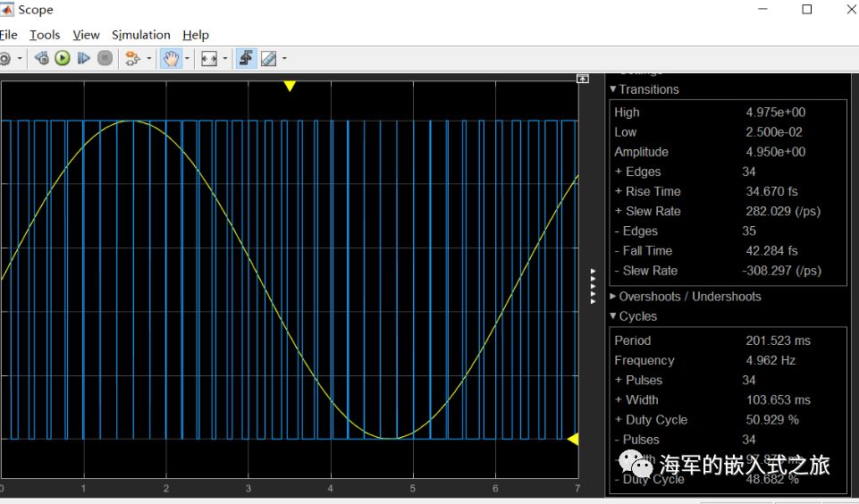Click the Scale X-Axis Limits icon

209,58
